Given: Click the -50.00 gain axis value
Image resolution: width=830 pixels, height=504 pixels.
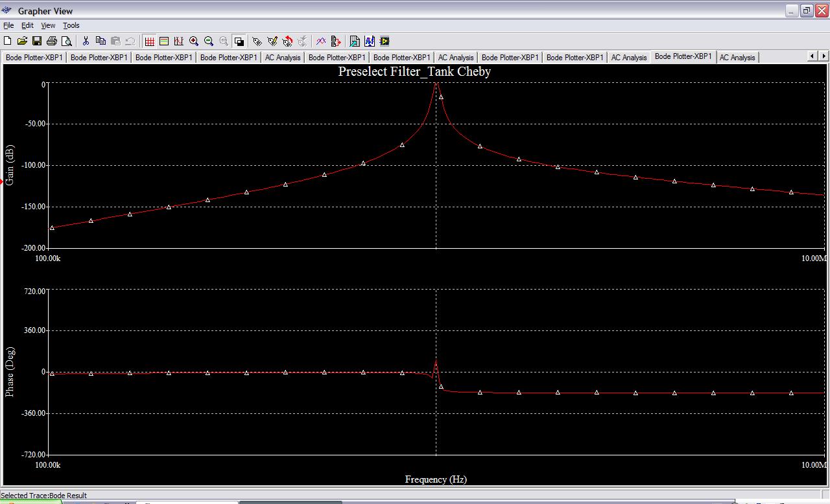Looking at the screenshot, I should (x=35, y=124).
